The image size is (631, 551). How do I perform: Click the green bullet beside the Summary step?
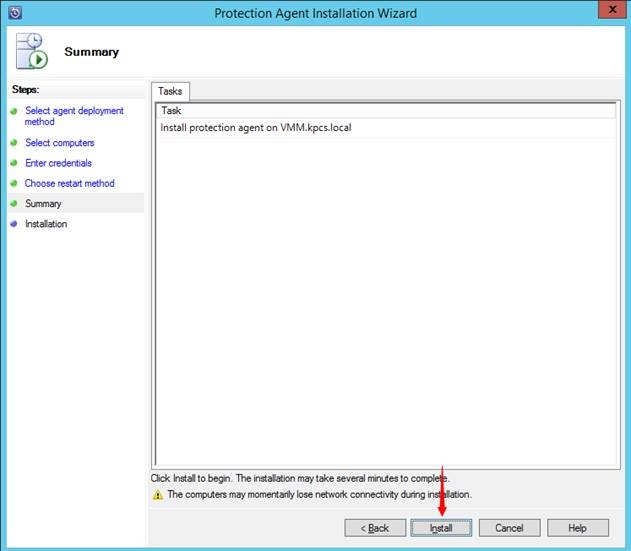[x=14, y=204]
